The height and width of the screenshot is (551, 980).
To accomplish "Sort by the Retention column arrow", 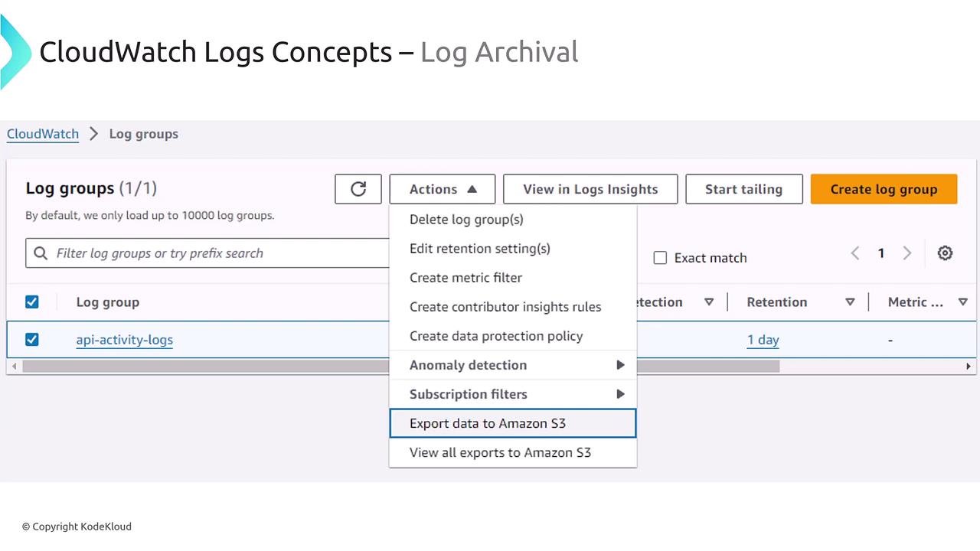I will (x=850, y=302).
